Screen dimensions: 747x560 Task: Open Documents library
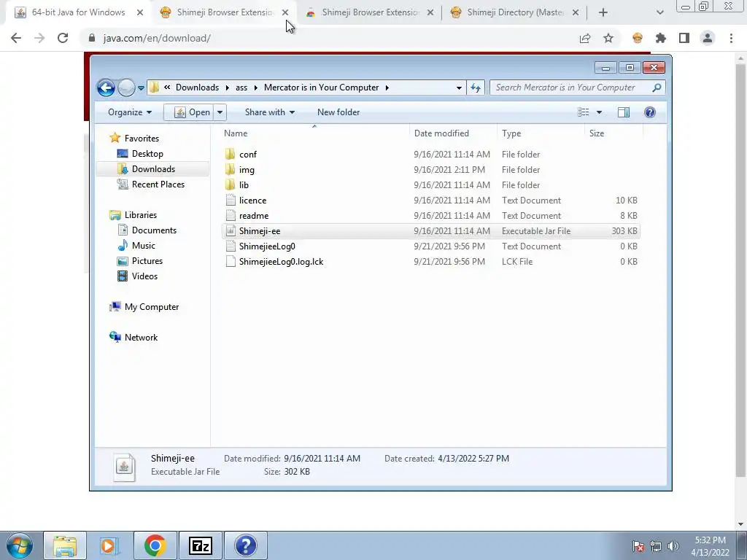[154, 230]
